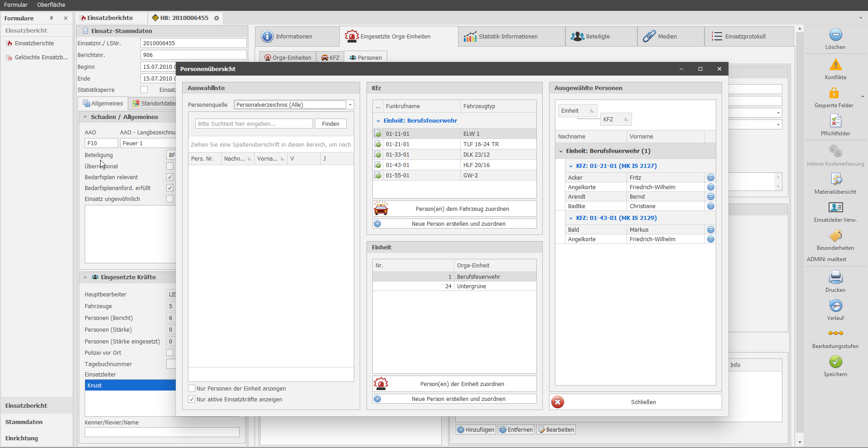Collapse Einheit: Berufsfeuerwehr group in Kfz list
868x448 pixels.
click(x=378, y=121)
